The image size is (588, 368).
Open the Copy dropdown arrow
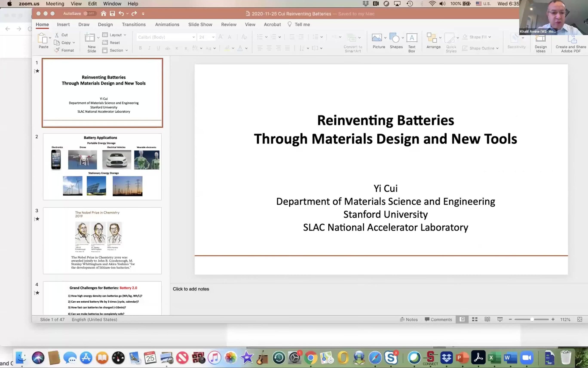click(74, 43)
